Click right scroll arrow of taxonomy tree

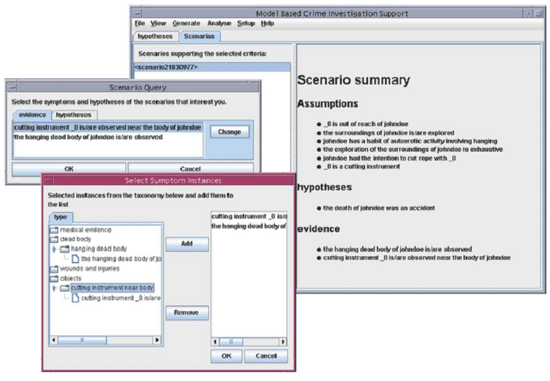click(x=157, y=340)
